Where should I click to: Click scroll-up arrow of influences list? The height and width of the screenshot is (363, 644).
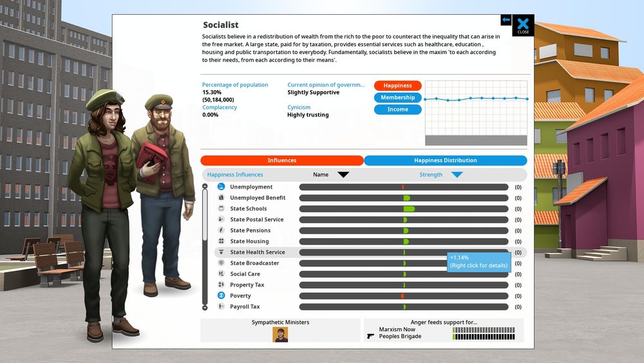coord(205,187)
